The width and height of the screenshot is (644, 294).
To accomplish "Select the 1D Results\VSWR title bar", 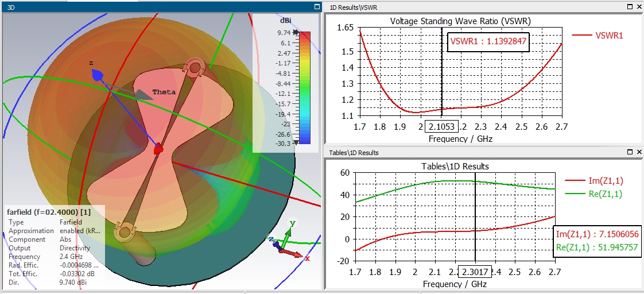I will point(484,7).
